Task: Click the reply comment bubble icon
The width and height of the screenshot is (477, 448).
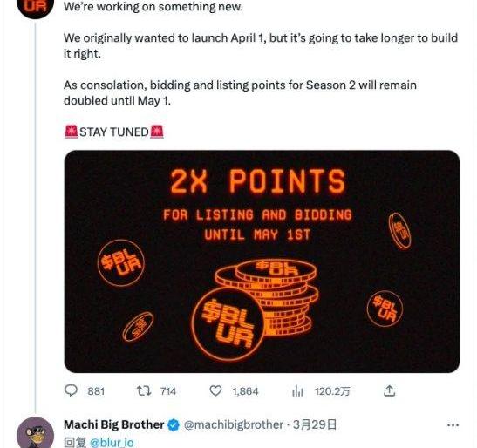Action: click(72, 390)
